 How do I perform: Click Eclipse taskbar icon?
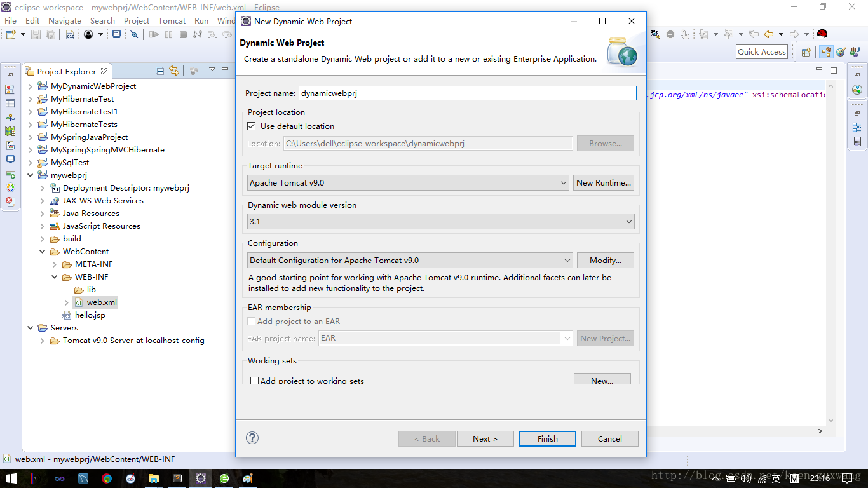click(201, 478)
